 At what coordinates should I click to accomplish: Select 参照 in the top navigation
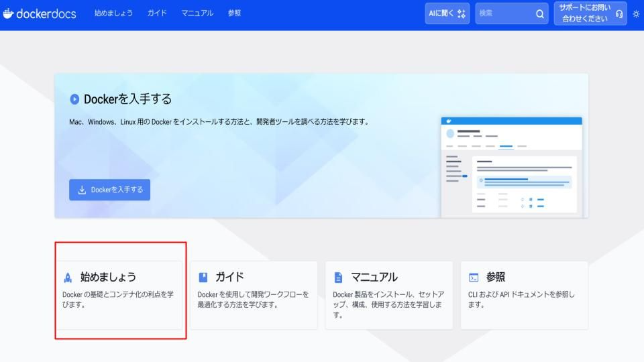click(x=234, y=14)
